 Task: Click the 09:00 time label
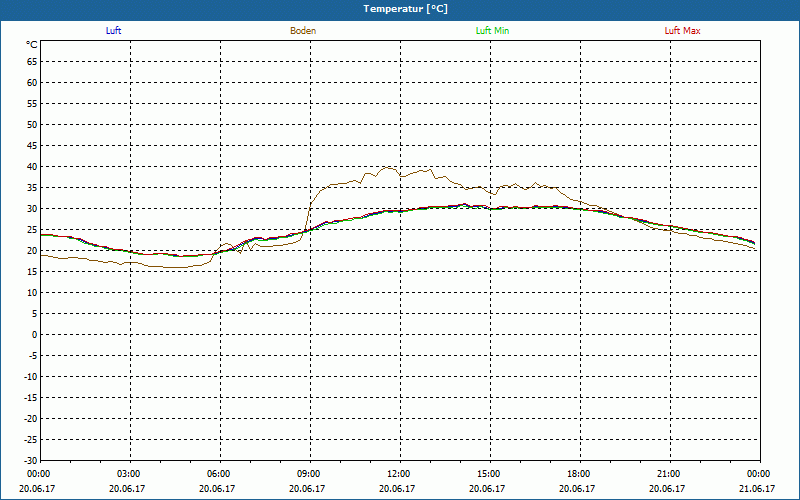pos(309,474)
